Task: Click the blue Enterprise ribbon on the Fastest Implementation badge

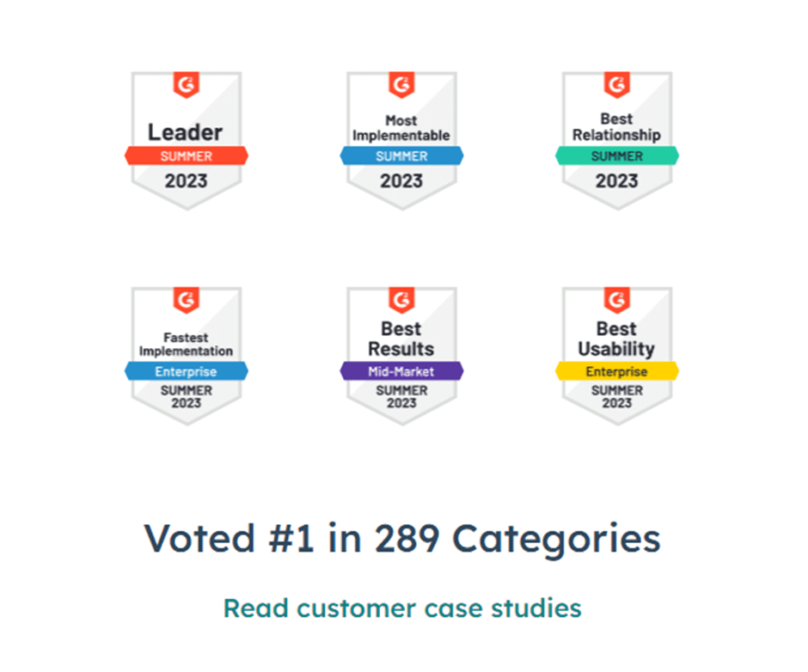Action: pos(187,371)
